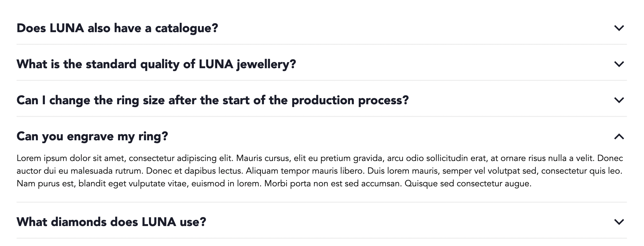The image size is (644, 246).
Task: Click 'Mauris cursus, elit eu pretium gravida' text
Action: point(310,158)
